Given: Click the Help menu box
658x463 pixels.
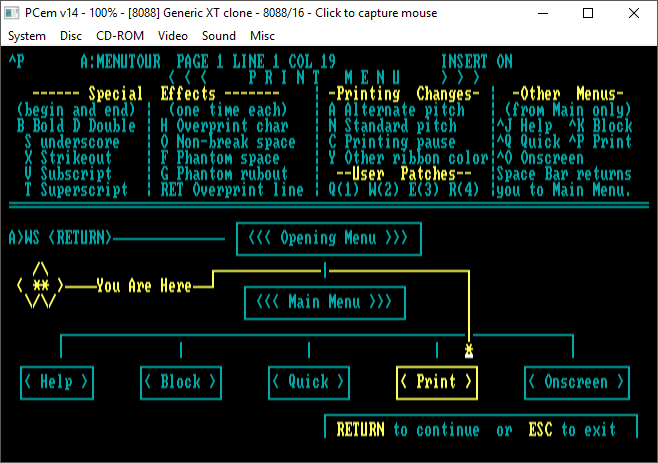Looking at the screenshot, I should (57, 382).
